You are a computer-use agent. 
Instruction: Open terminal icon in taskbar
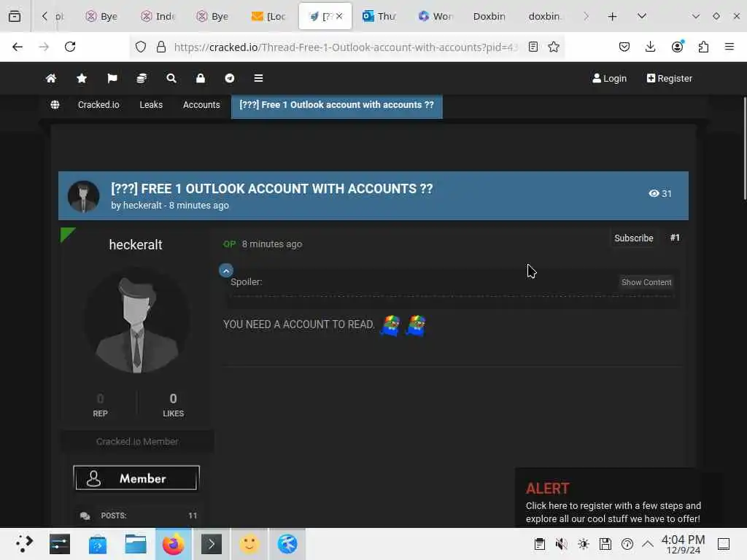pyautogui.click(x=212, y=544)
